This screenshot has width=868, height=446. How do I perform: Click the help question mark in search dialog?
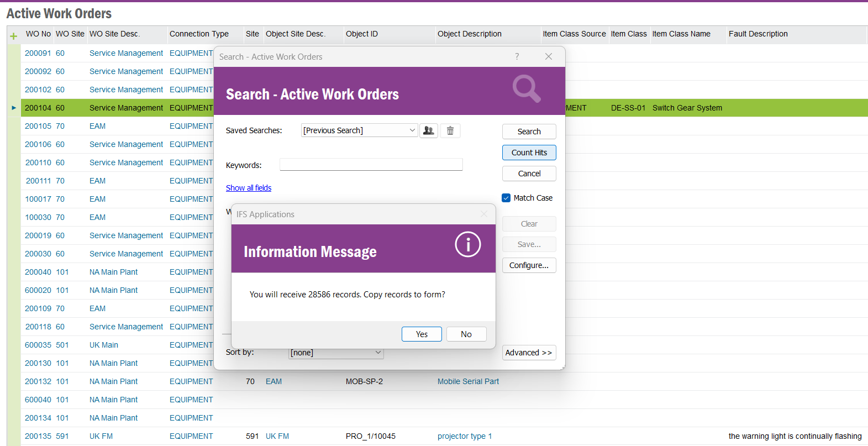(517, 56)
